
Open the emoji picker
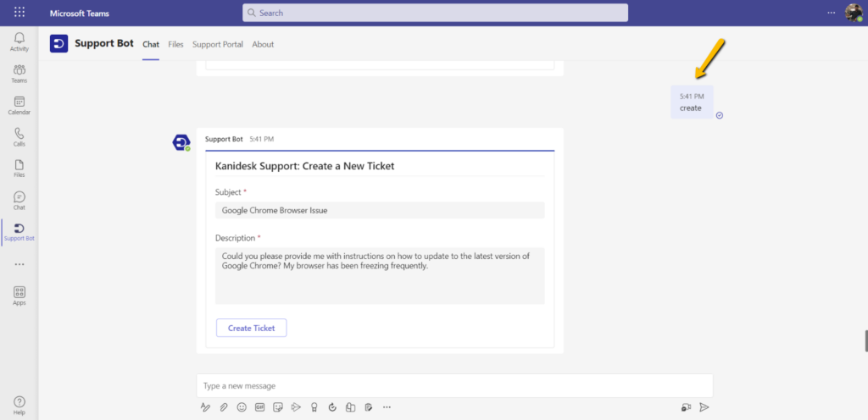242,407
